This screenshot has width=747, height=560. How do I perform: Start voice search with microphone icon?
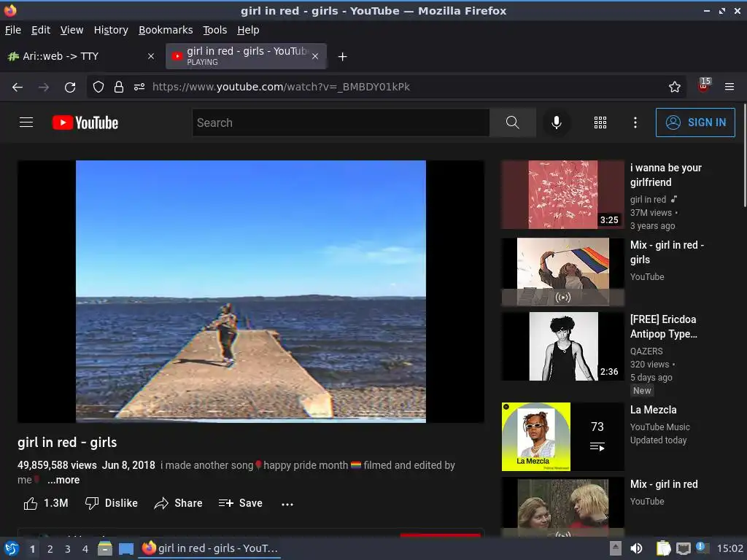(556, 122)
